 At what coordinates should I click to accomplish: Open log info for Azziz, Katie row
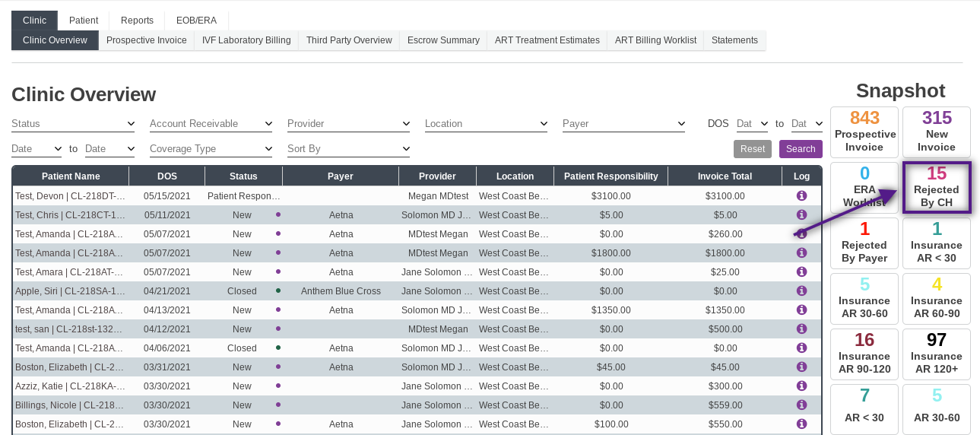(x=801, y=386)
